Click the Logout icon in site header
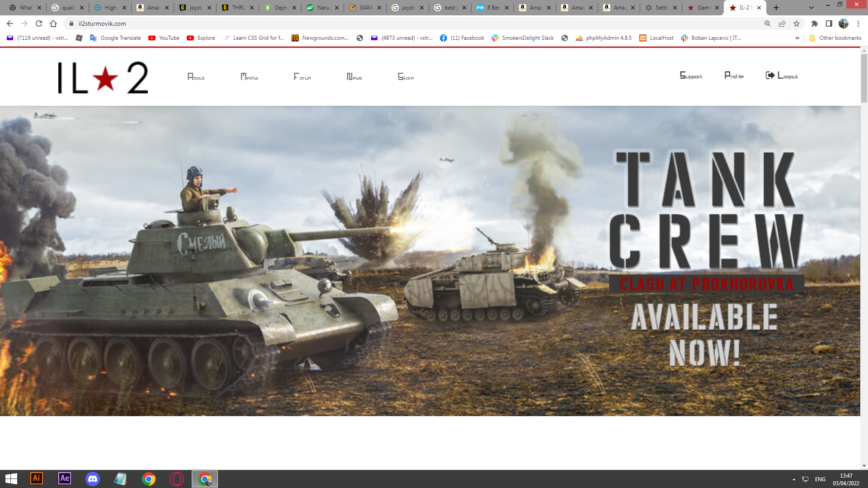The height and width of the screenshot is (488, 868). point(770,75)
